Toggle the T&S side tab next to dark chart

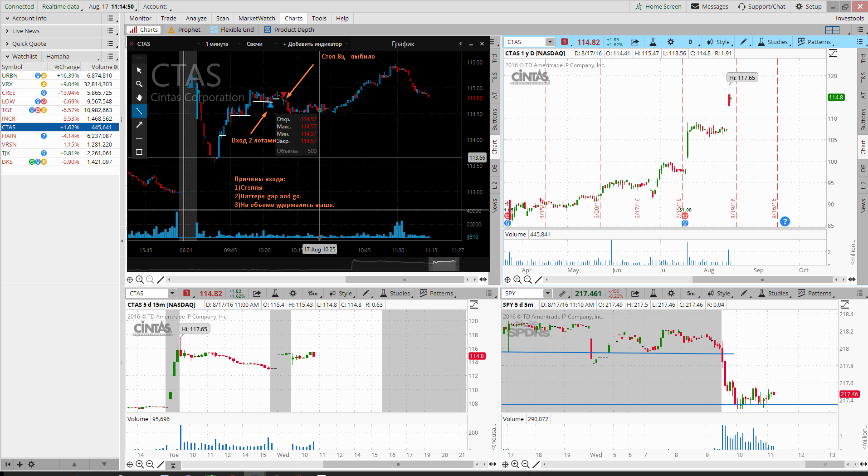click(x=494, y=77)
